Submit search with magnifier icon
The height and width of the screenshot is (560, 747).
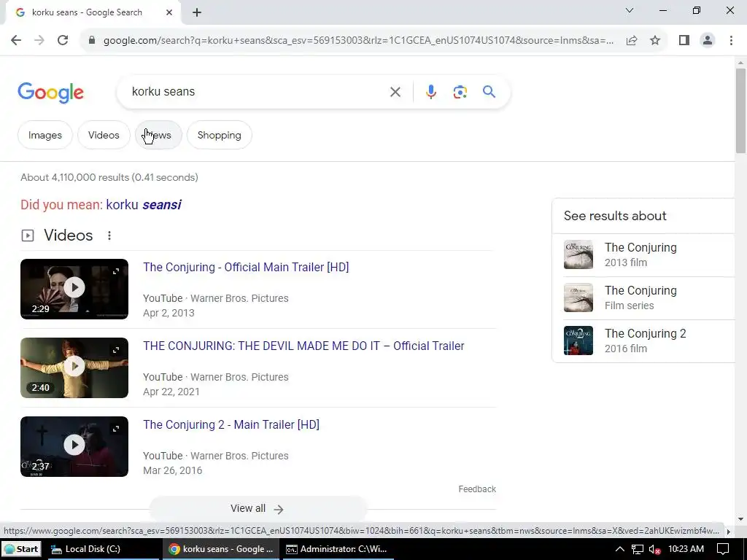pos(489,91)
